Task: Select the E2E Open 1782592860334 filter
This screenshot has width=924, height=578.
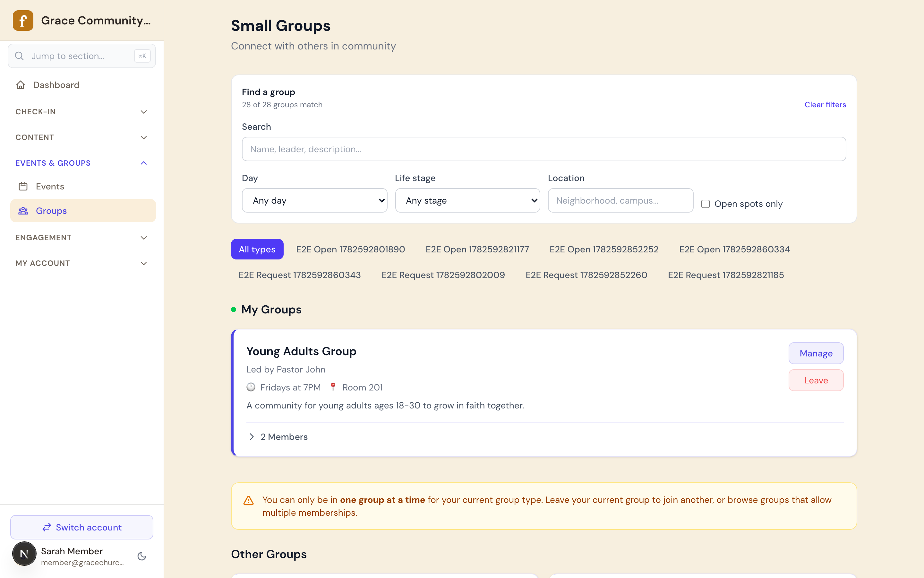Action: tap(735, 249)
